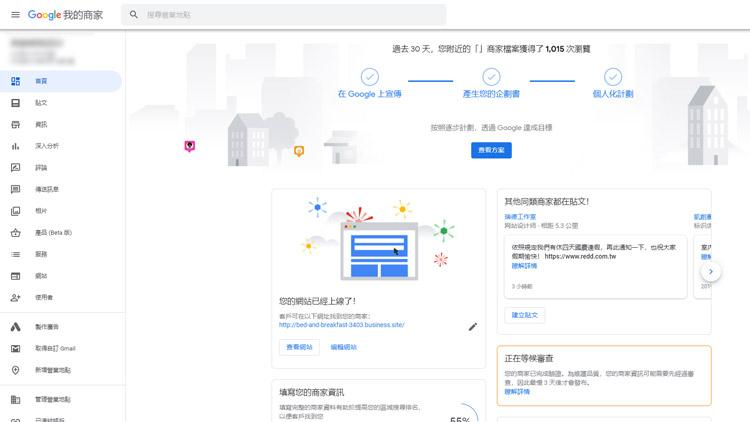Screen dimensions: 750x422
Task: Click the business name link above 網站設計師
Action: (x=520, y=217)
